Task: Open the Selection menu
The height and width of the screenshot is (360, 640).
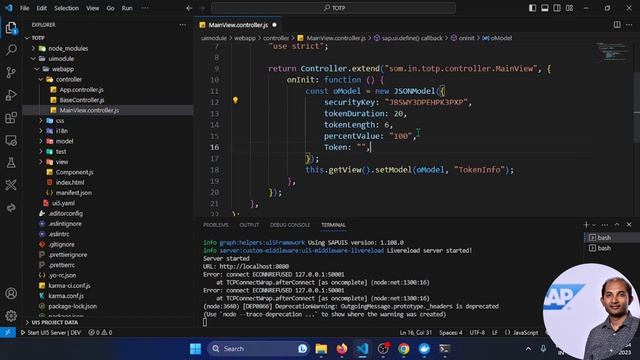Action: click(66, 8)
